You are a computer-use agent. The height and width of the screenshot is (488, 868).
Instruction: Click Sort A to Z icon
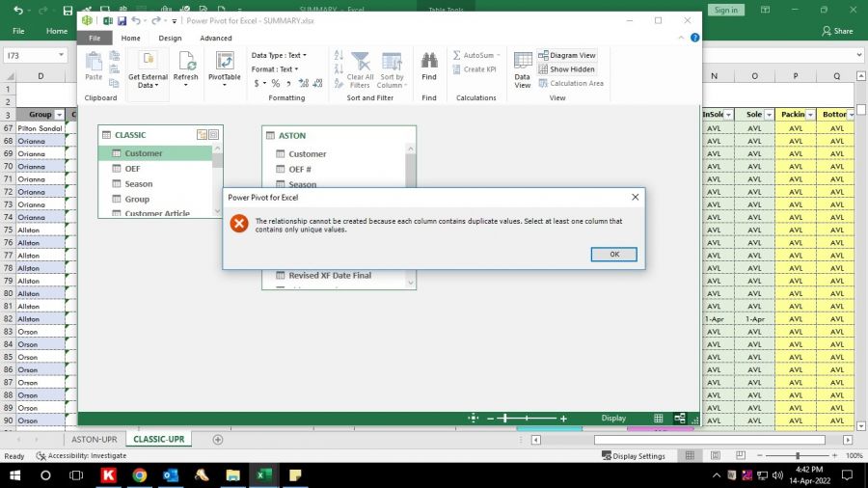click(339, 55)
